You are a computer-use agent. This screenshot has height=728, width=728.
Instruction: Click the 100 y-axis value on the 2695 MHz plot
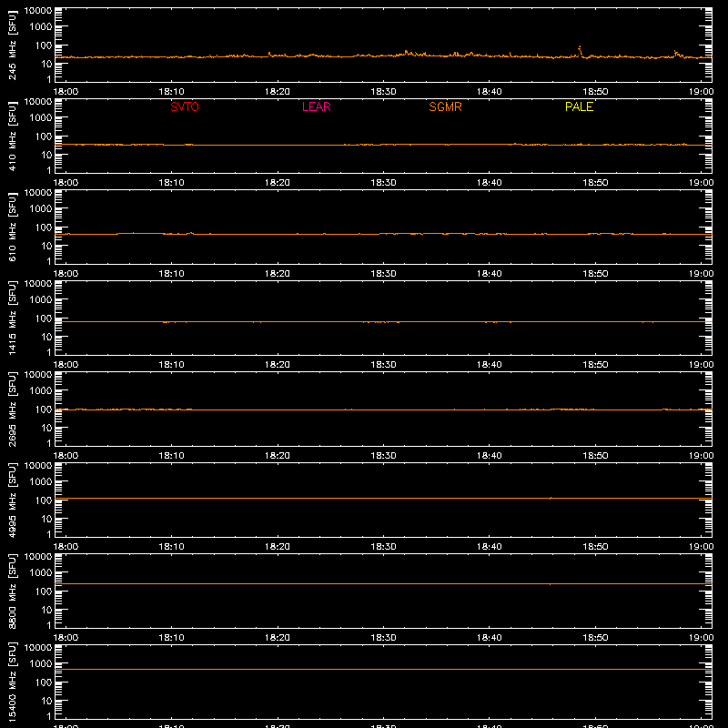pos(44,409)
